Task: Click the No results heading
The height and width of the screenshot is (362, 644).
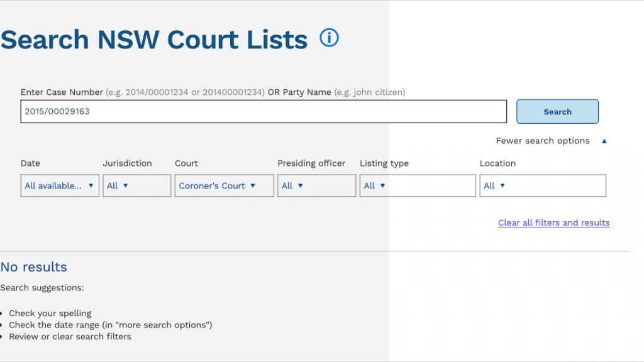Action: click(34, 267)
